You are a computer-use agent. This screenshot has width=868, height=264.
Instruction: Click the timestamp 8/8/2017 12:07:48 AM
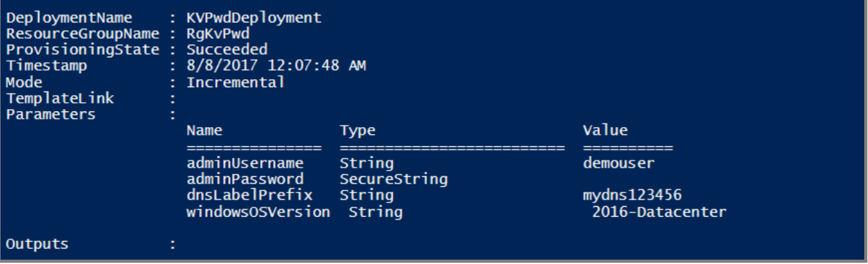click(276, 65)
